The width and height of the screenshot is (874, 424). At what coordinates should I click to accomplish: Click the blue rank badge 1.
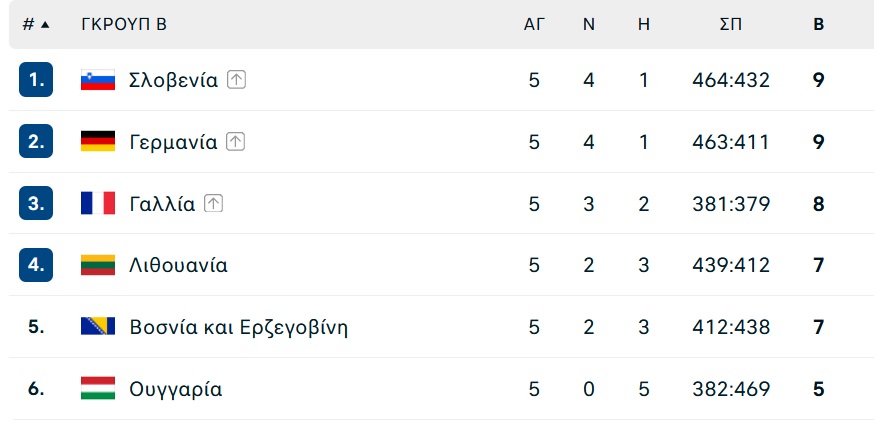pos(36,80)
